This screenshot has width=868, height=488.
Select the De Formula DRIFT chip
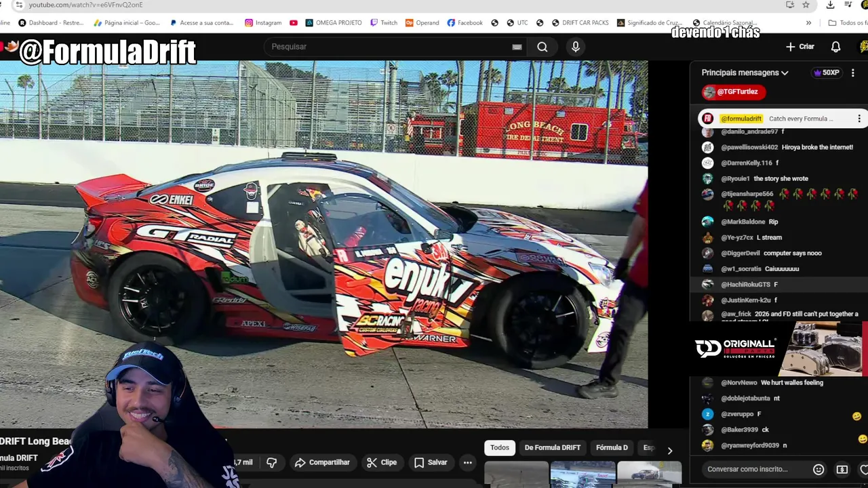pos(553,447)
